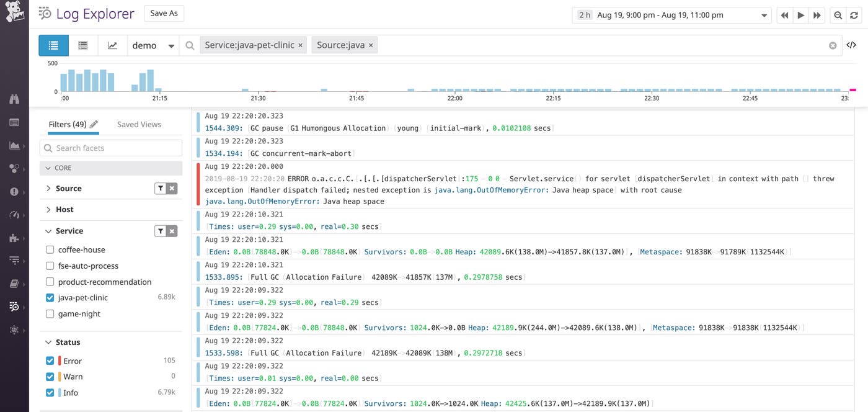The image size is (868, 412).
Task: Expand the Source facet
Action: pyautogui.click(x=48, y=188)
